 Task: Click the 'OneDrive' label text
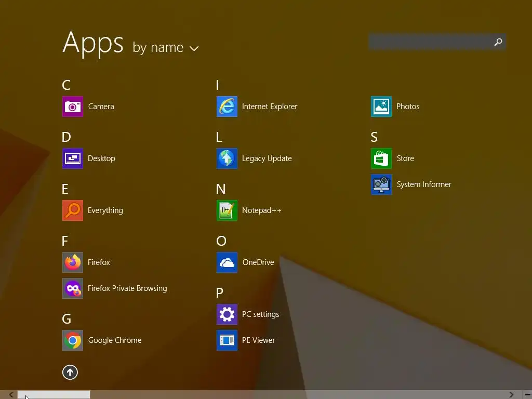(258, 262)
